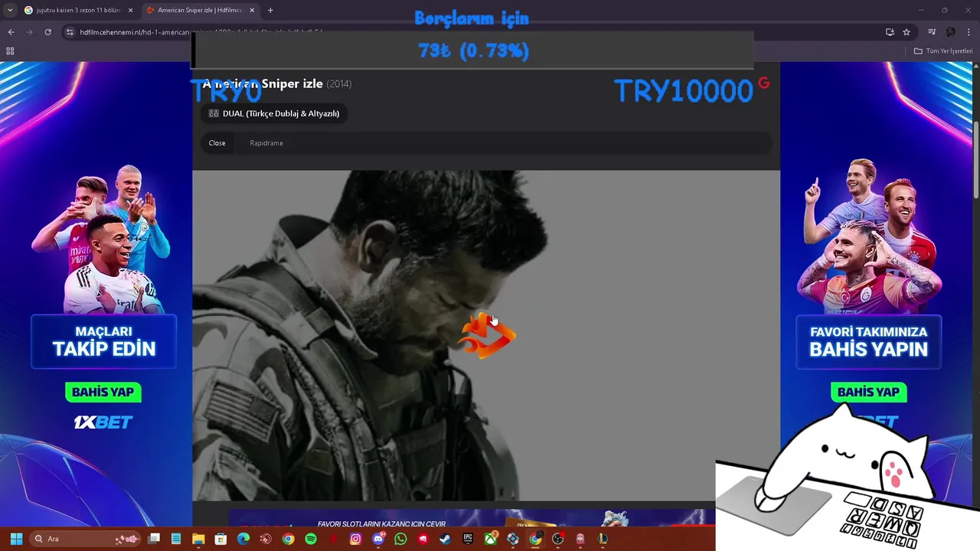Screen dimensions: 980x551
Task: Click right ad's BAHİS YAP button
Action: tap(869, 392)
